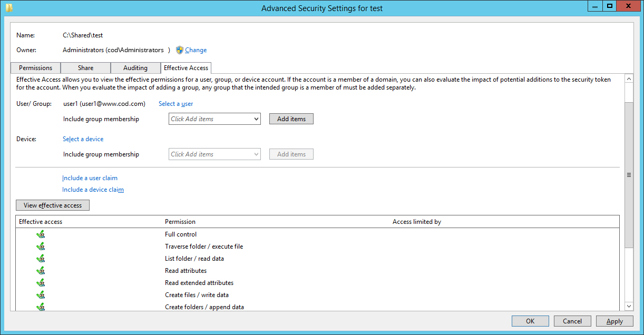The height and width of the screenshot is (335, 644).
Task: Click the Select a device link
Action: pos(83,139)
